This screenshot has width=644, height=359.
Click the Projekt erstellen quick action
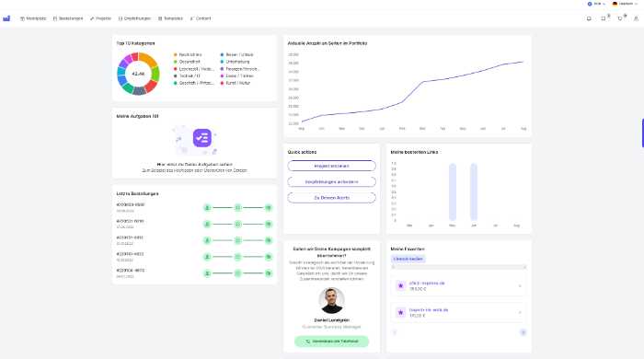pos(331,166)
